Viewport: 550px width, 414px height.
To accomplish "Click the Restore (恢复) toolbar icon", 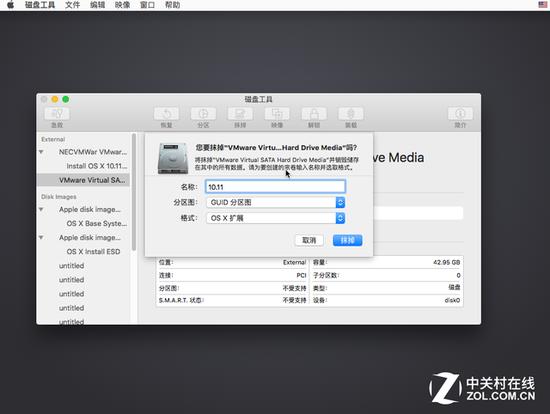I will tap(166, 114).
